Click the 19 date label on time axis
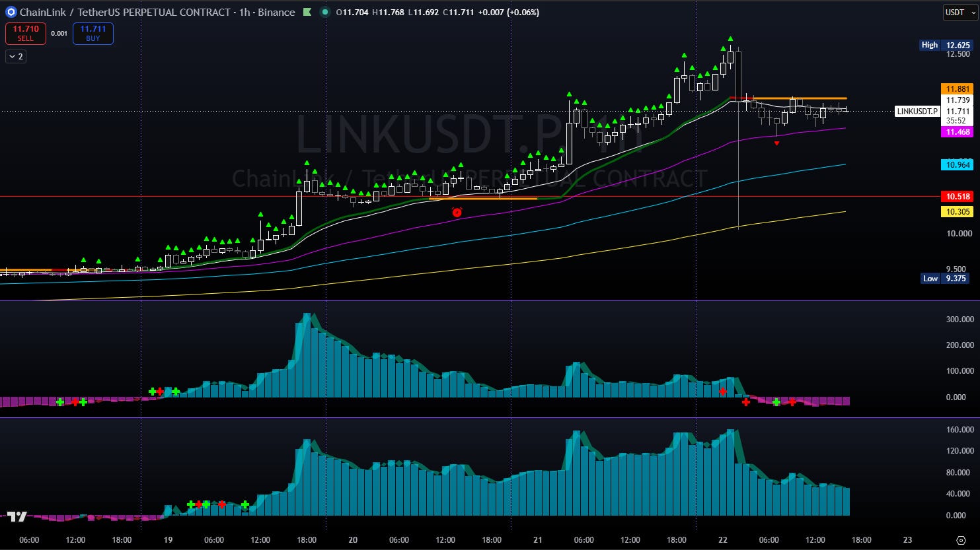Viewport: 980px width, 550px height. (x=169, y=539)
